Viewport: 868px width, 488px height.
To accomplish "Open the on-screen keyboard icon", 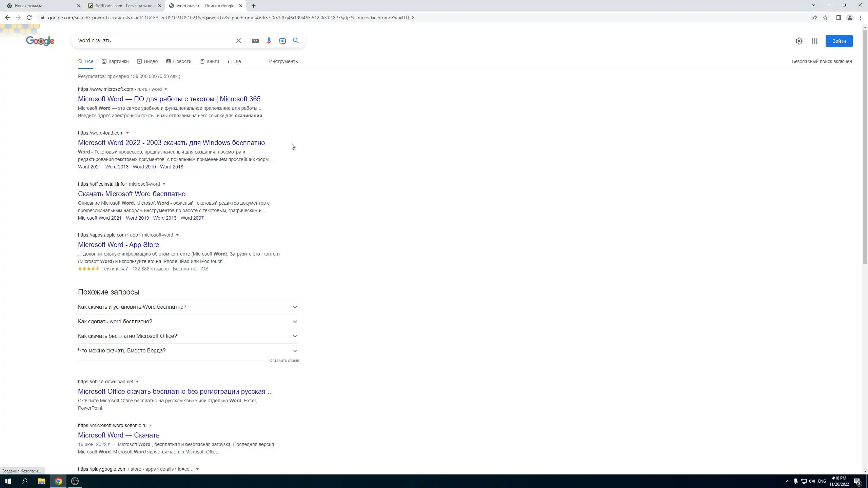I will (255, 41).
